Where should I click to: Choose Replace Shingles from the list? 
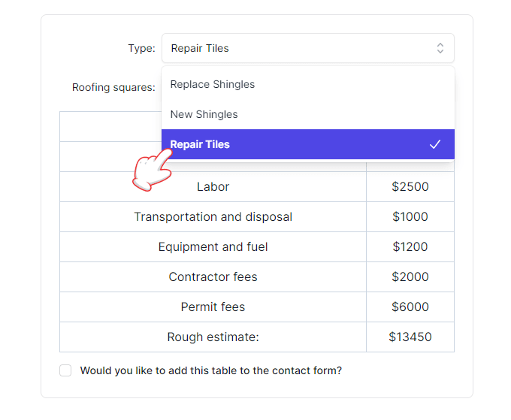(213, 84)
